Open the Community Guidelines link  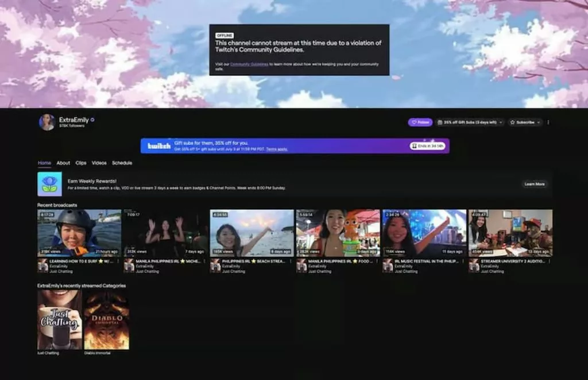[249, 64]
